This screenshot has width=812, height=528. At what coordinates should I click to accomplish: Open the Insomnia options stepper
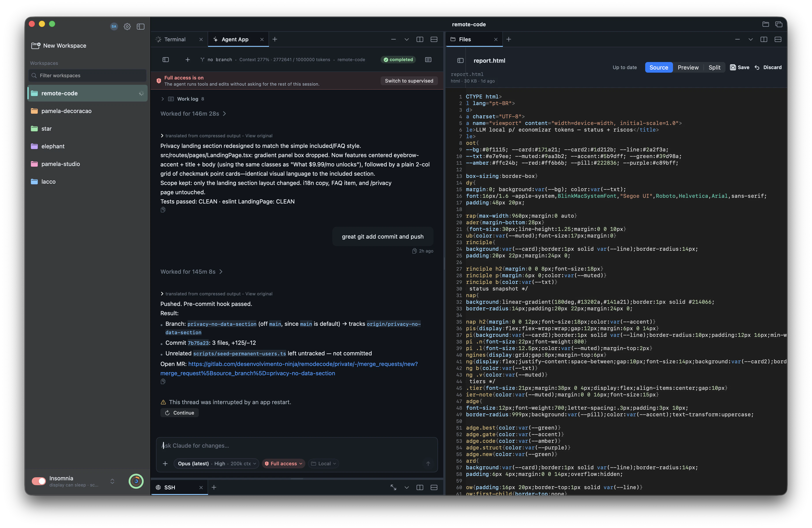pyautogui.click(x=112, y=481)
